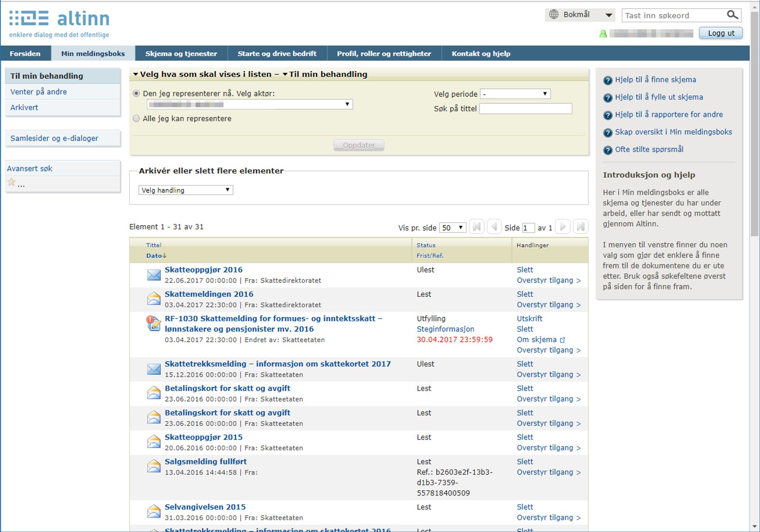Click the magnifier search icon

(732, 15)
